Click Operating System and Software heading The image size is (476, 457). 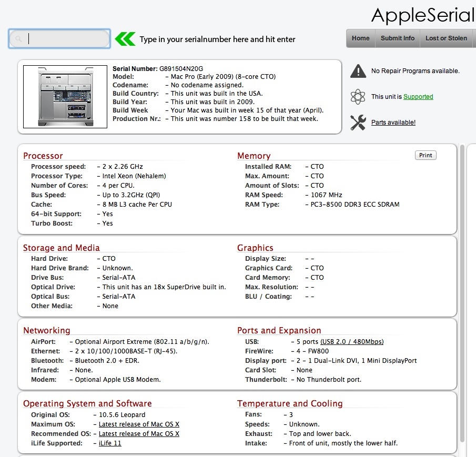click(87, 403)
